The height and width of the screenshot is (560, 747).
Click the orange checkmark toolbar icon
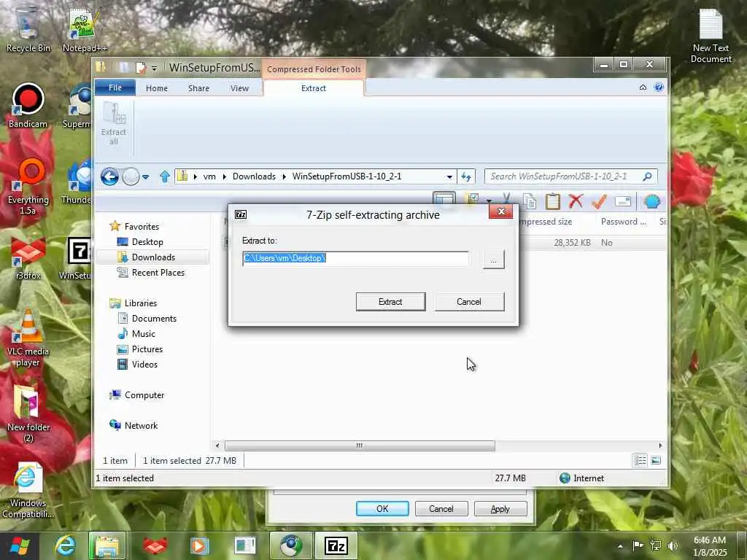599,201
